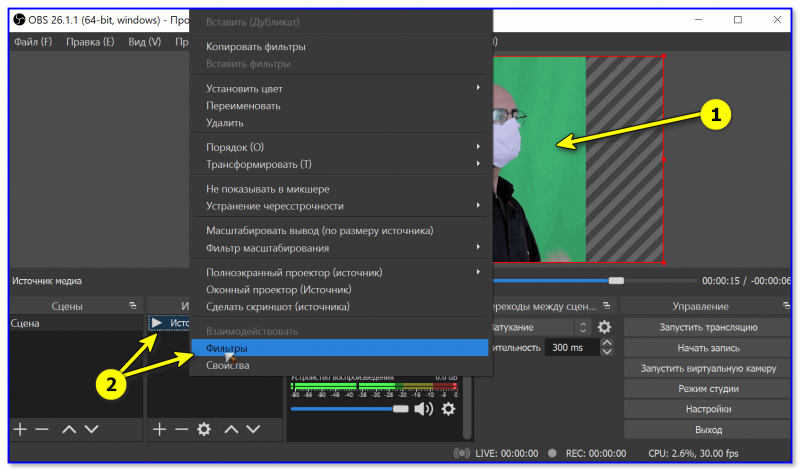
Task: Undock the Controls (Управление) panel
Action: click(x=786, y=306)
